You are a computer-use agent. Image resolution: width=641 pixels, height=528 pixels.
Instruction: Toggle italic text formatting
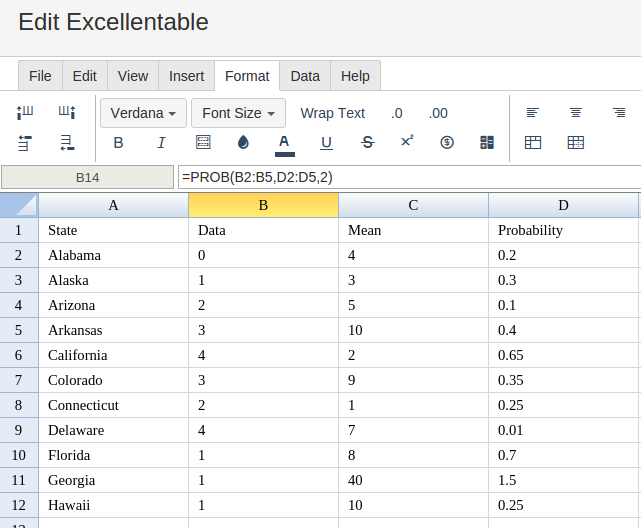coord(161,143)
